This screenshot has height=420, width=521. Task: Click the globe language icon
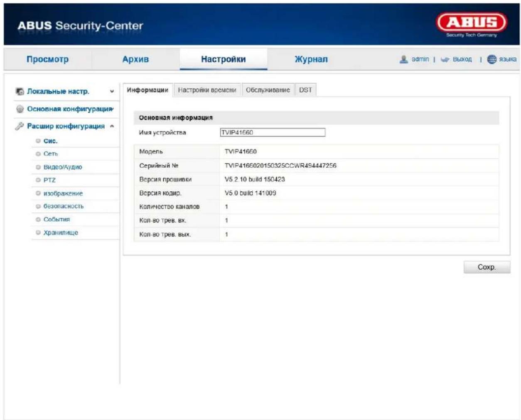coord(492,59)
